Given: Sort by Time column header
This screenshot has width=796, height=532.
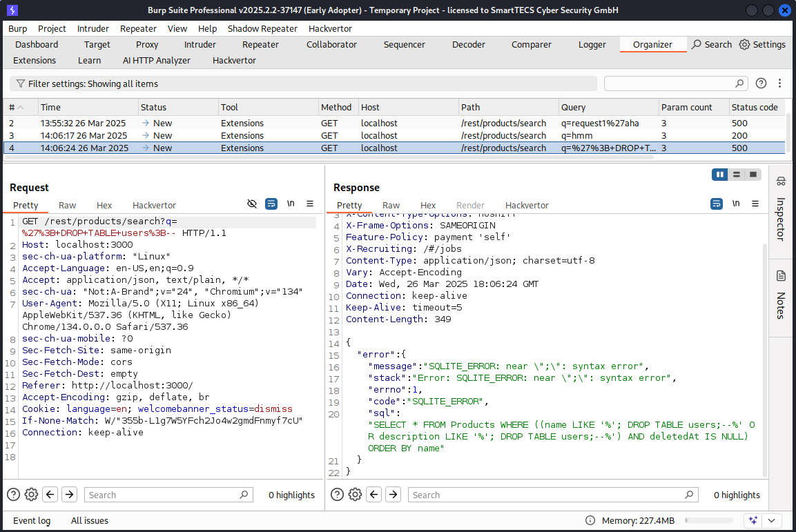Looking at the screenshot, I should coord(88,107).
